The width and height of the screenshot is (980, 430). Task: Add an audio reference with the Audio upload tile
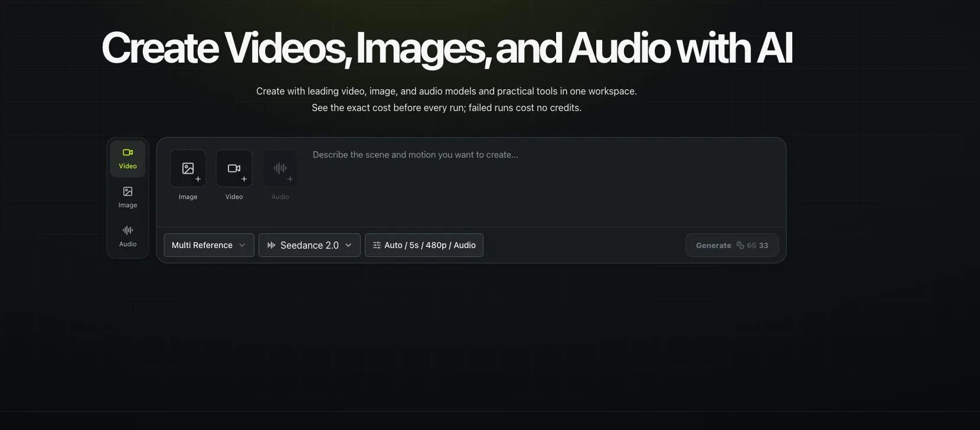[x=280, y=168]
